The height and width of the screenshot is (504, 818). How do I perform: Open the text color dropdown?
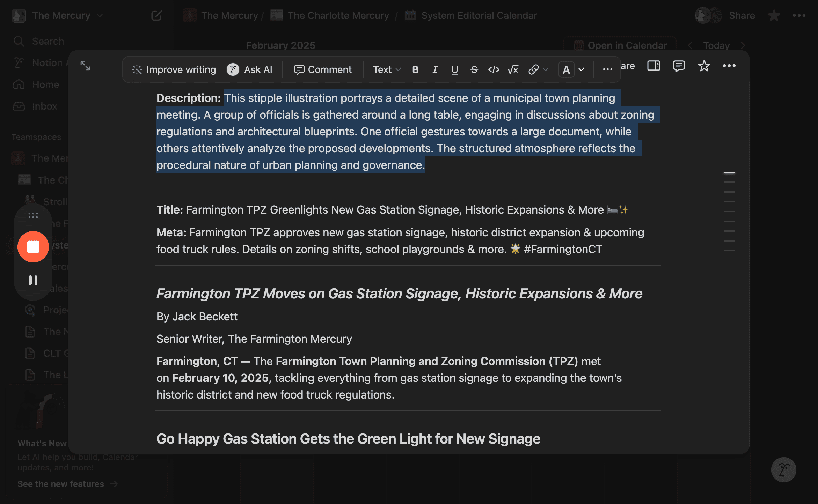tap(572, 70)
